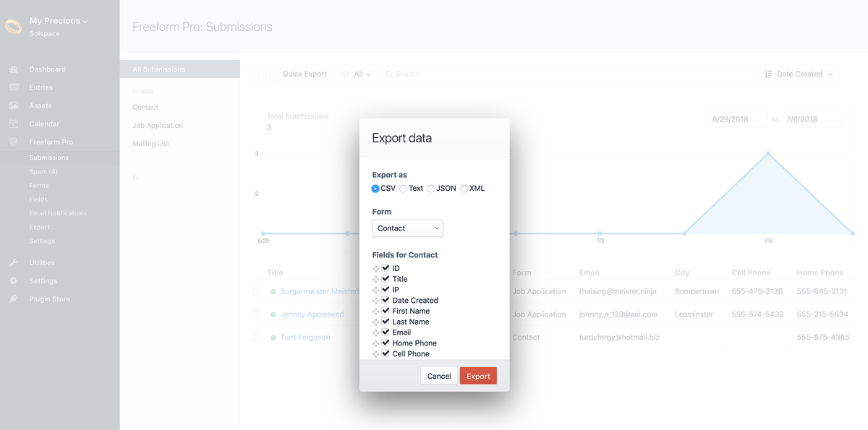Click the search magnifier icon
This screenshot has height=430, width=868.
tap(388, 74)
